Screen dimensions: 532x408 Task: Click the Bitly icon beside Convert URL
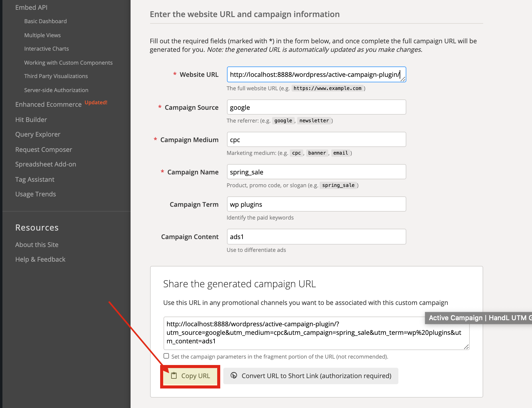pos(233,376)
